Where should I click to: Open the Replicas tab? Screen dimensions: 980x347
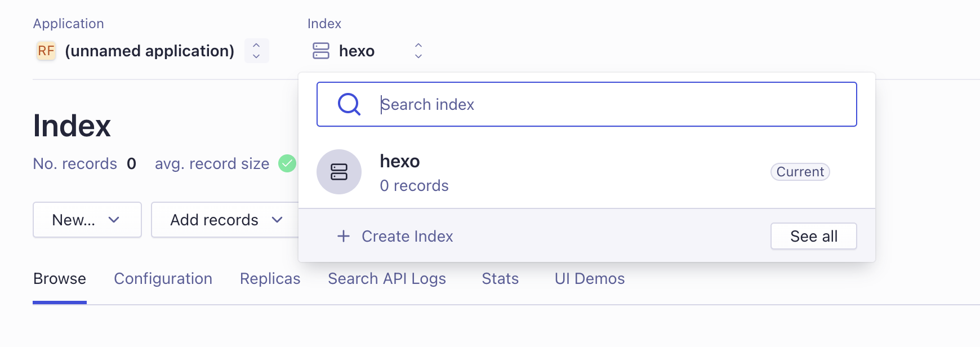269,278
